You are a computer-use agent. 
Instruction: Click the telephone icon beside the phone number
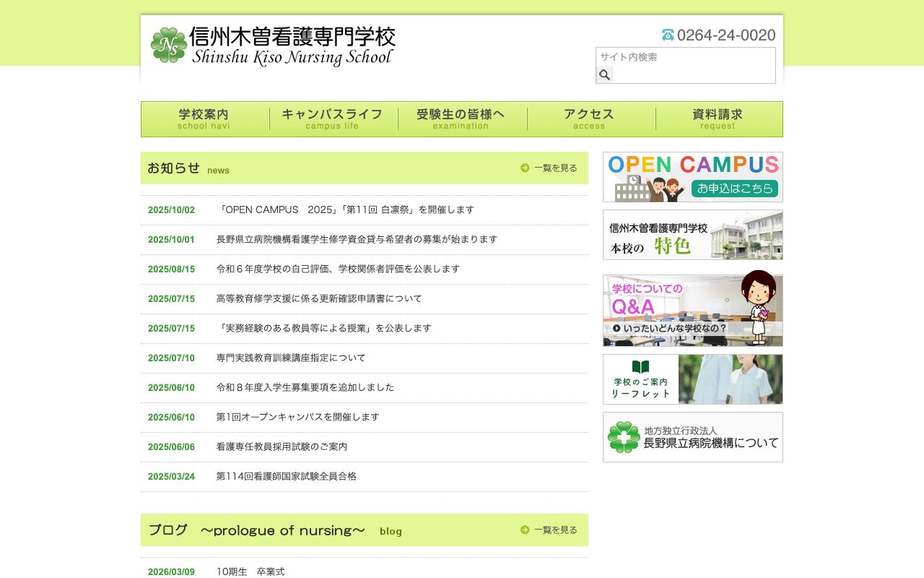(668, 35)
